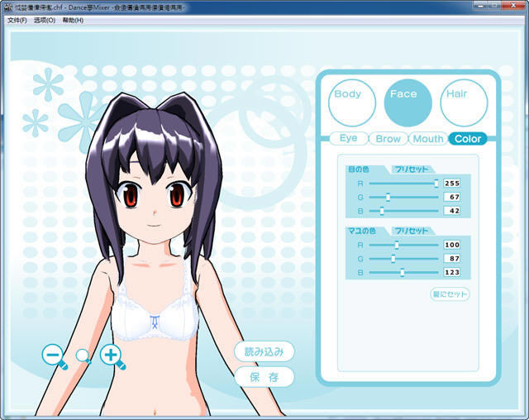The width and height of the screenshot is (529, 420).
Task: Click the zoom out minus magnifier icon
Action: point(54,356)
